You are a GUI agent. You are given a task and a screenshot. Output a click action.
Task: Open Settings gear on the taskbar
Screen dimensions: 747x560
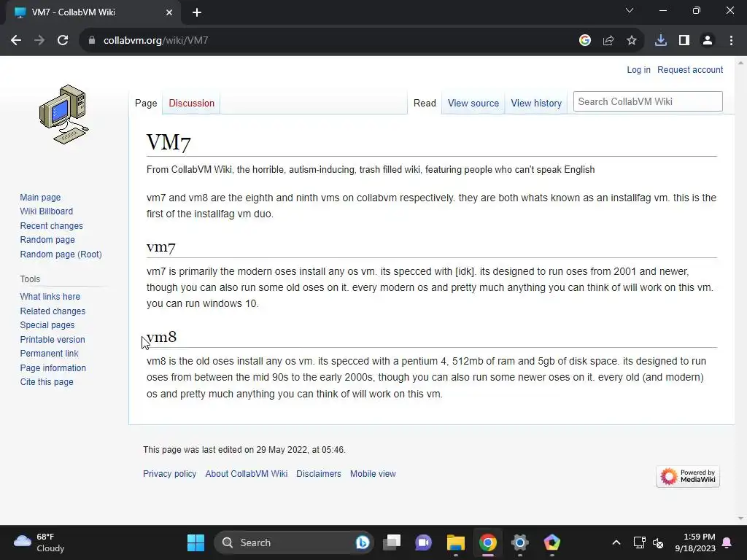point(519,542)
